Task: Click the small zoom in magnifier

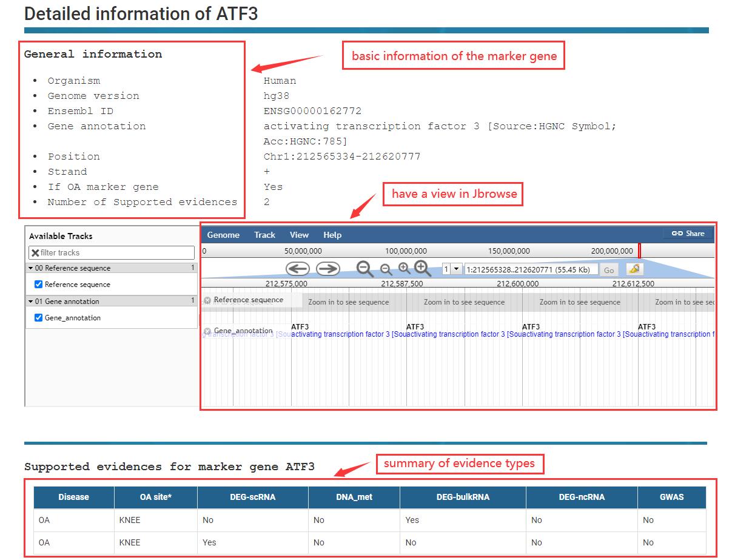Action: 405,269
